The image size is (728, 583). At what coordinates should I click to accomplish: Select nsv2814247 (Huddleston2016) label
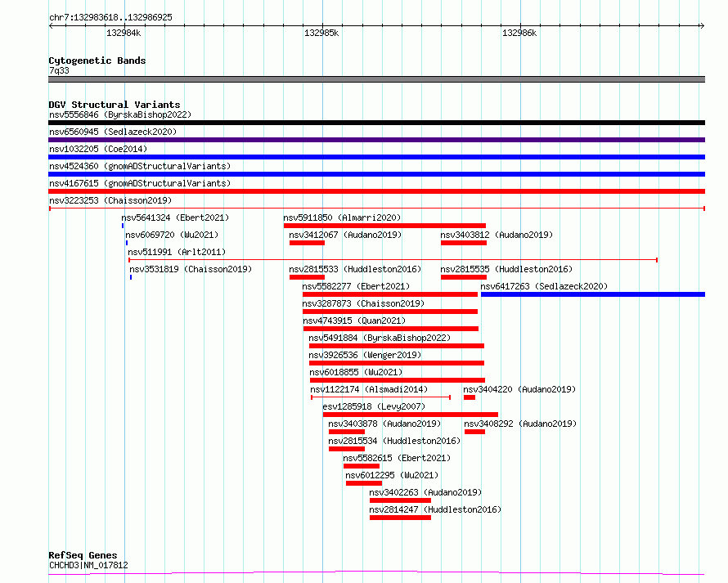click(435, 509)
